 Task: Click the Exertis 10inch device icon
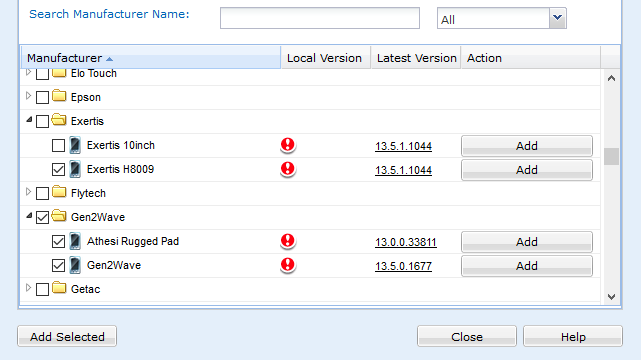click(75, 145)
